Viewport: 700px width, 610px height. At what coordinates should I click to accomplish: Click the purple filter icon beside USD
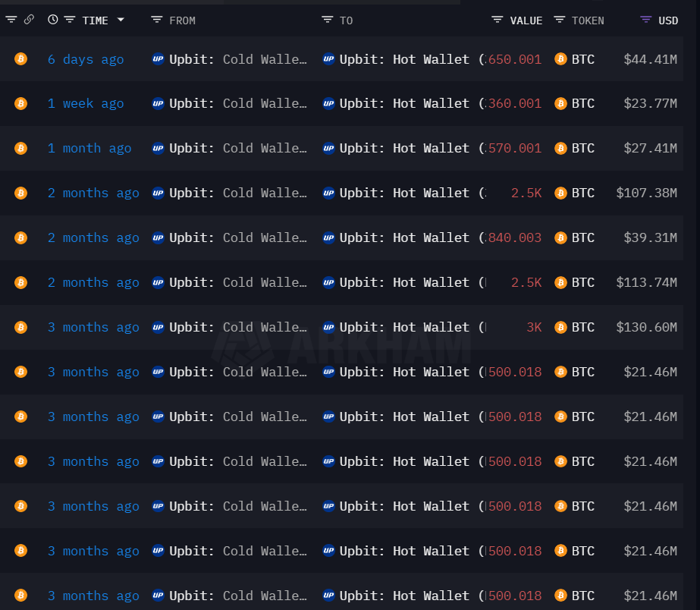point(645,20)
